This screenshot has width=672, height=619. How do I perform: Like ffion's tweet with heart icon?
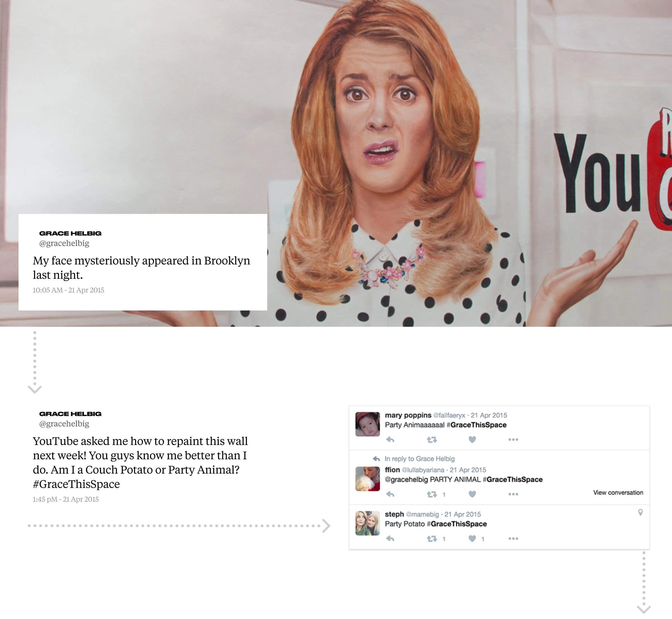(x=472, y=494)
